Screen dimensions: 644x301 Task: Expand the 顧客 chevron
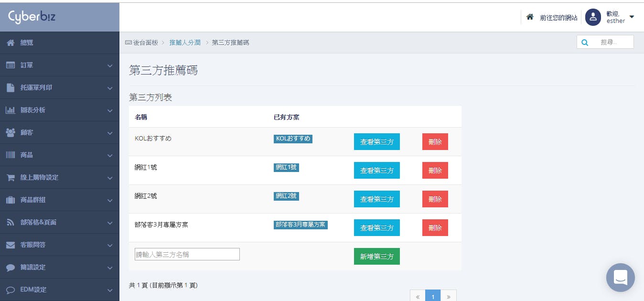(x=110, y=133)
